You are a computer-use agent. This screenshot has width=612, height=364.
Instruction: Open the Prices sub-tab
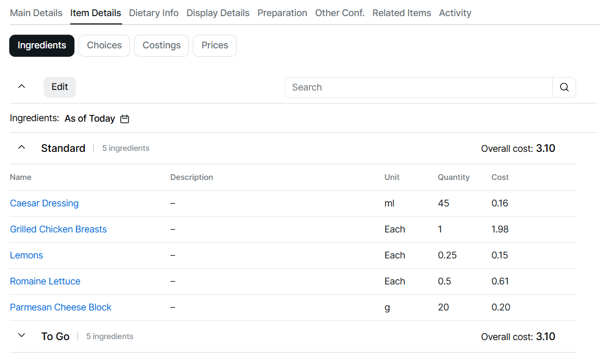(215, 45)
